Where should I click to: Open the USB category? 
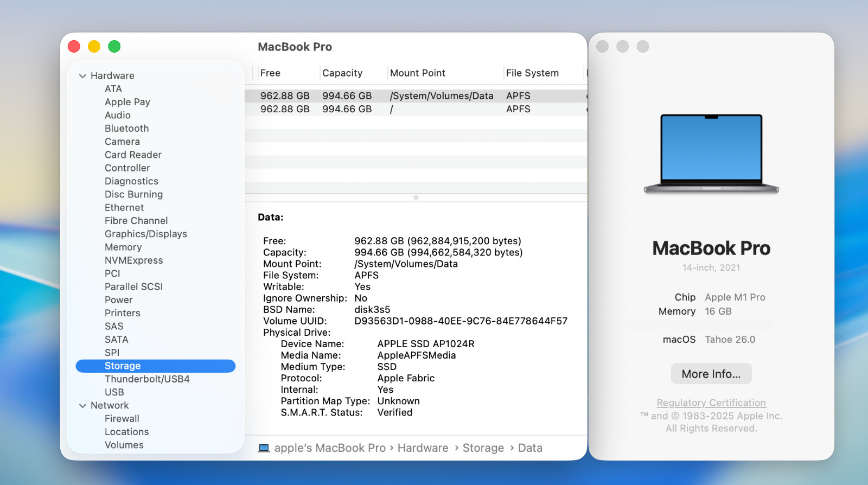click(114, 392)
